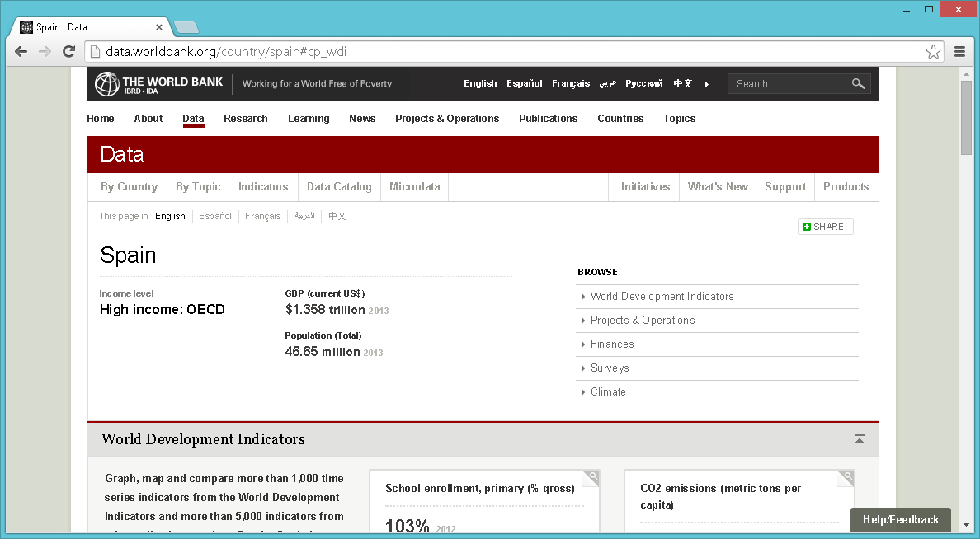The width and height of the screenshot is (980, 539).
Task: Enlarge CO2 emissions card magnifier icon
Action: click(x=847, y=478)
